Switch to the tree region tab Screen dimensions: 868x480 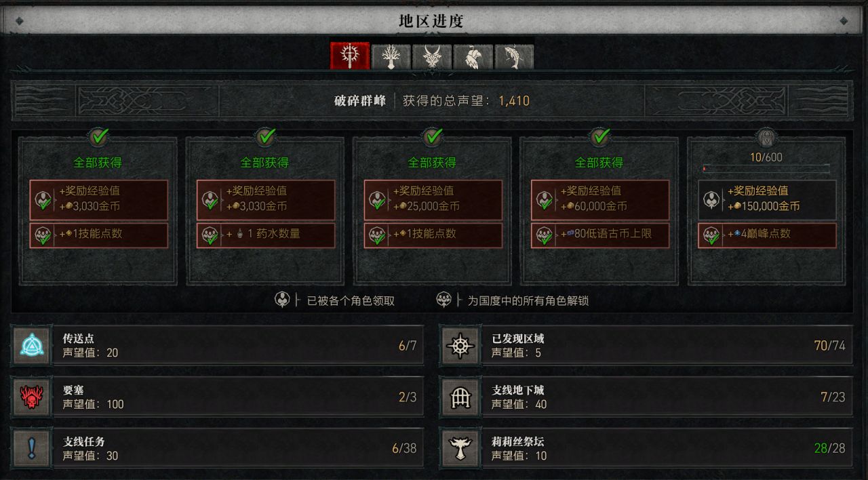391,58
